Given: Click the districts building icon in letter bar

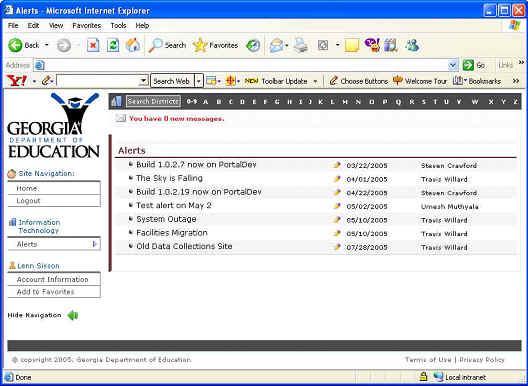Looking at the screenshot, I should 117,101.
